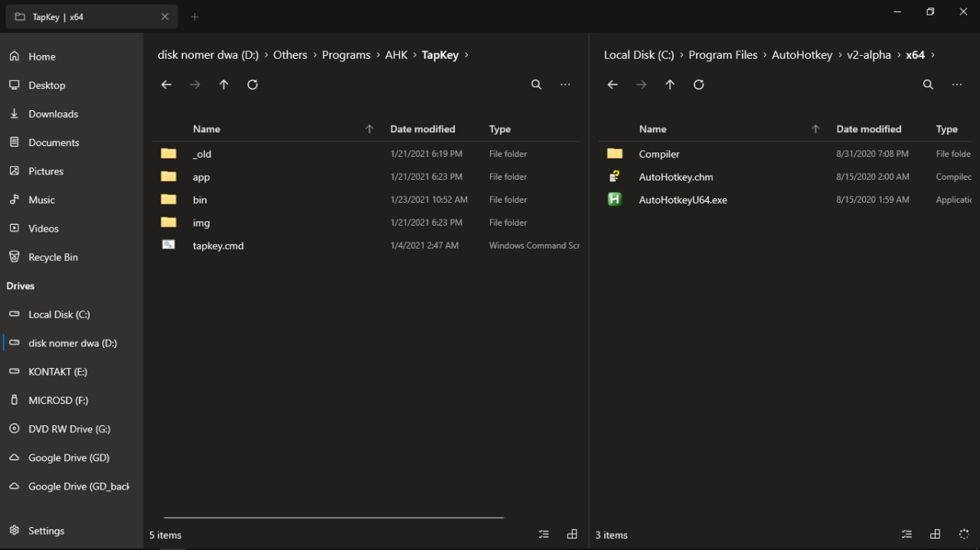Go forward in the x64 pane
Viewport: 980px width, 550px height.
point(642,85)
